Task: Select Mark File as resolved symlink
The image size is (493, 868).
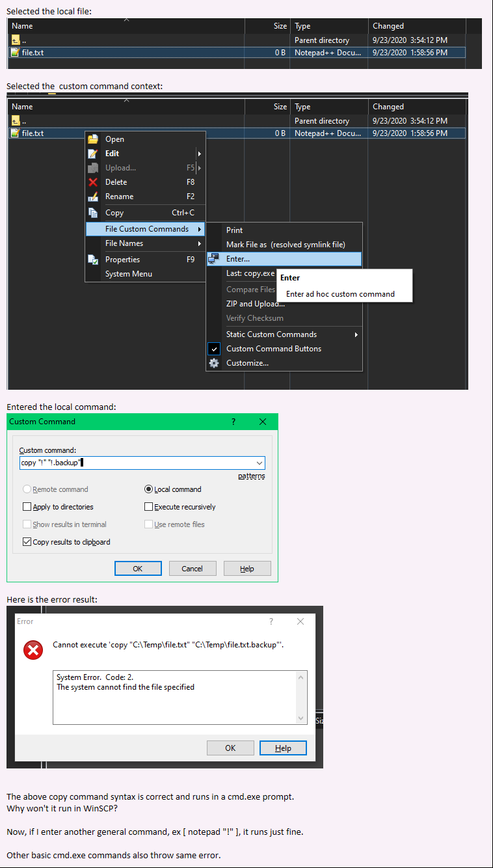Action: (x=285, y=245)
